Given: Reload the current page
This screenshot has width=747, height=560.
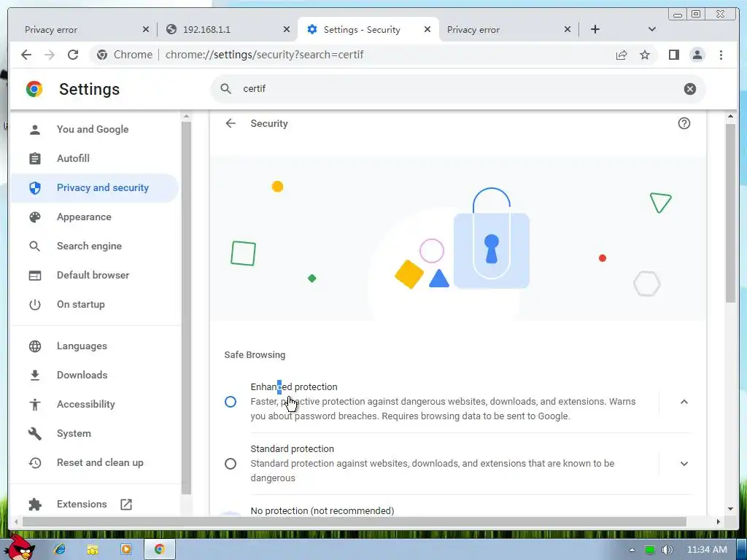Looking at the screenshot, I should click(73, 55).
